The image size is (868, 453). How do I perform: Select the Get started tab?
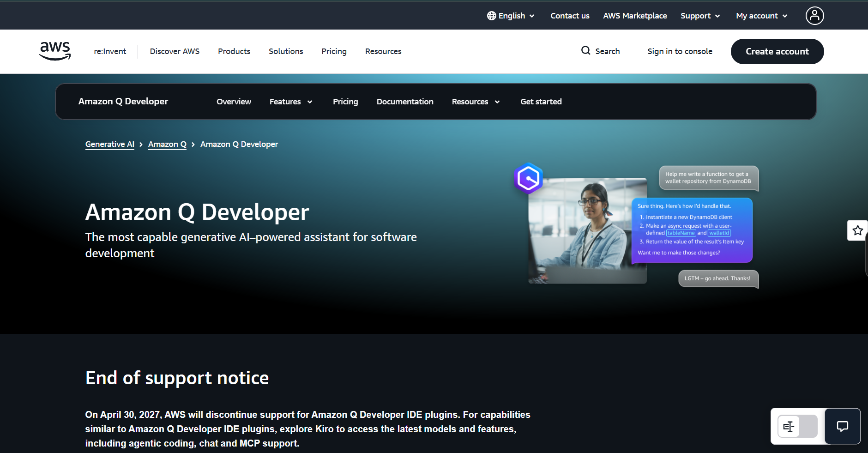541,102
